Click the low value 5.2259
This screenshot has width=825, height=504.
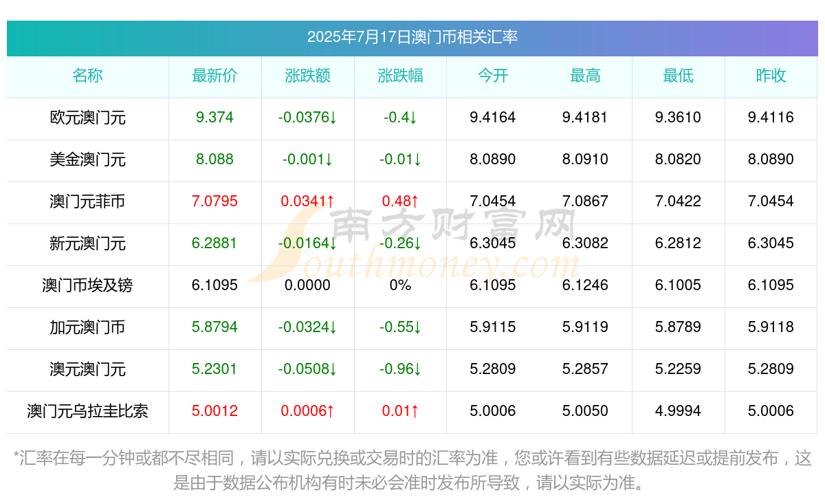click(679, 369)
